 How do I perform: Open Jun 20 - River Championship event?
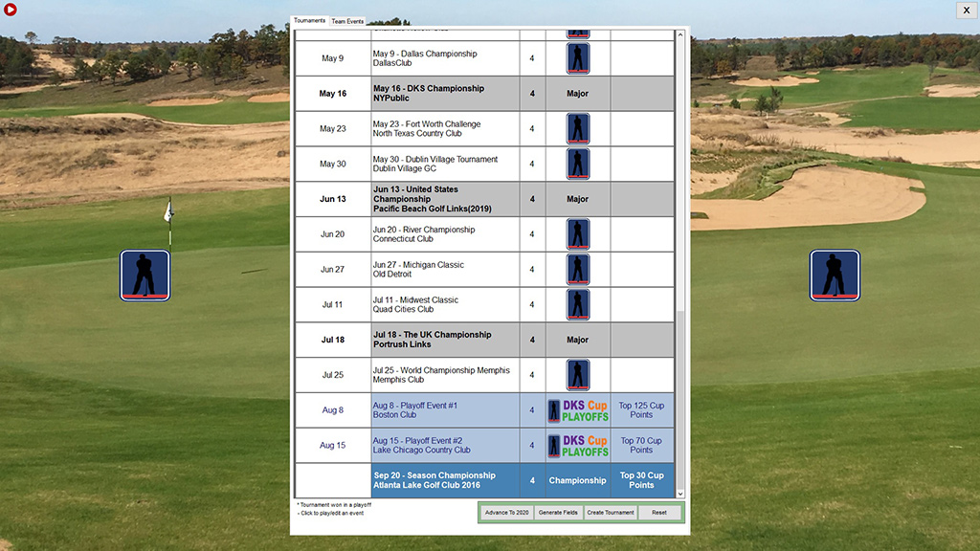click(445, 234)
